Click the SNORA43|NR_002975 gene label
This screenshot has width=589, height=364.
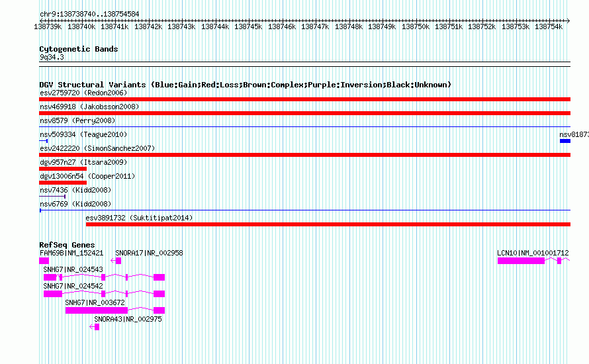[128, 319]
